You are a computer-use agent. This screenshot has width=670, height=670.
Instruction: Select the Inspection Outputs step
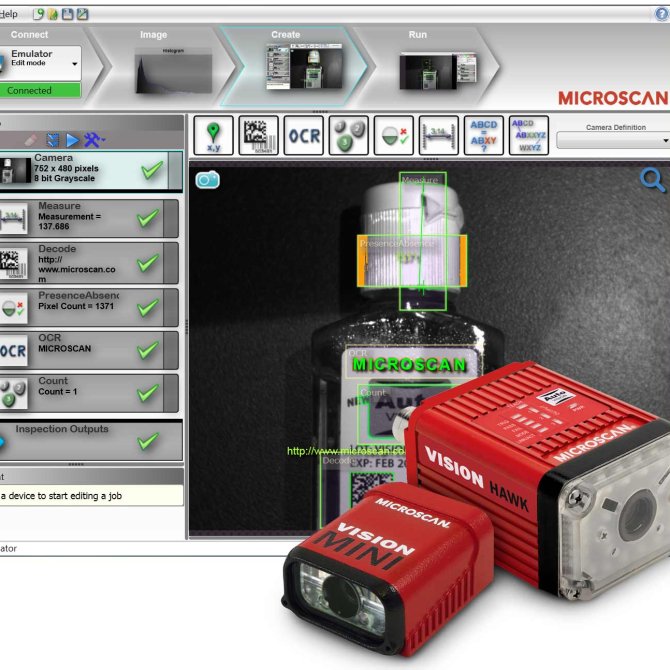tap(91, 440)
